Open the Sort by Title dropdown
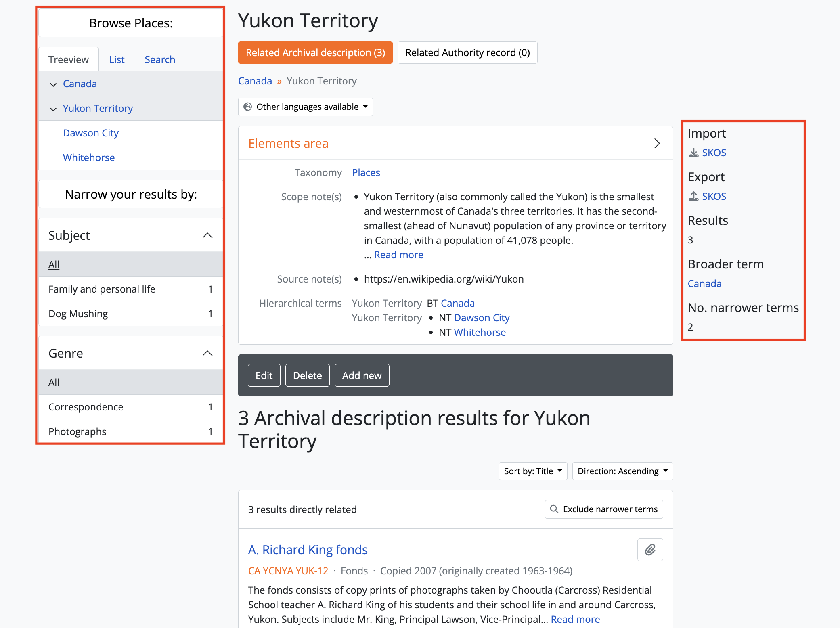The height and width of the screenshot is (628, 840). pos(532,471)
